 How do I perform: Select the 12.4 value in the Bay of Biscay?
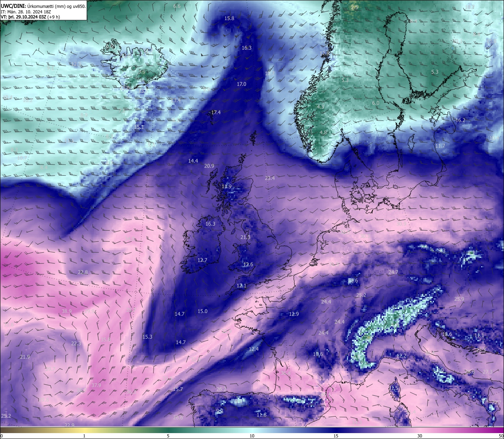pyautogui.click(x=254, y=349)
